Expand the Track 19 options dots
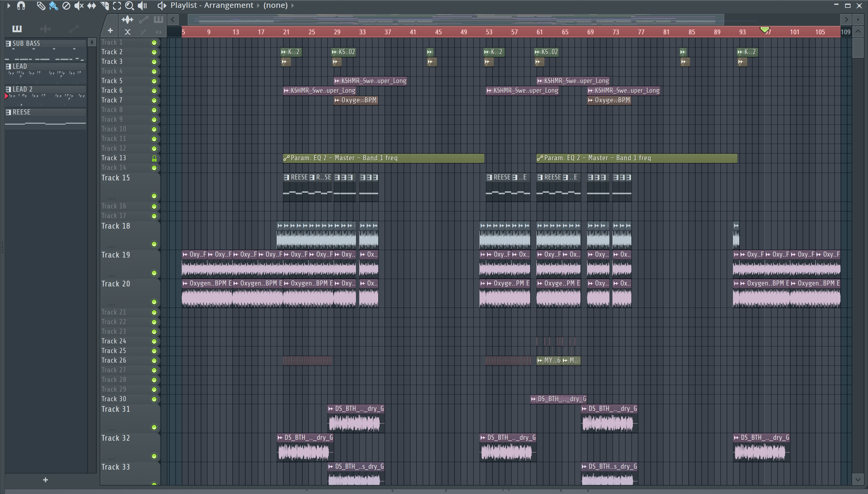 click(112, 276)
